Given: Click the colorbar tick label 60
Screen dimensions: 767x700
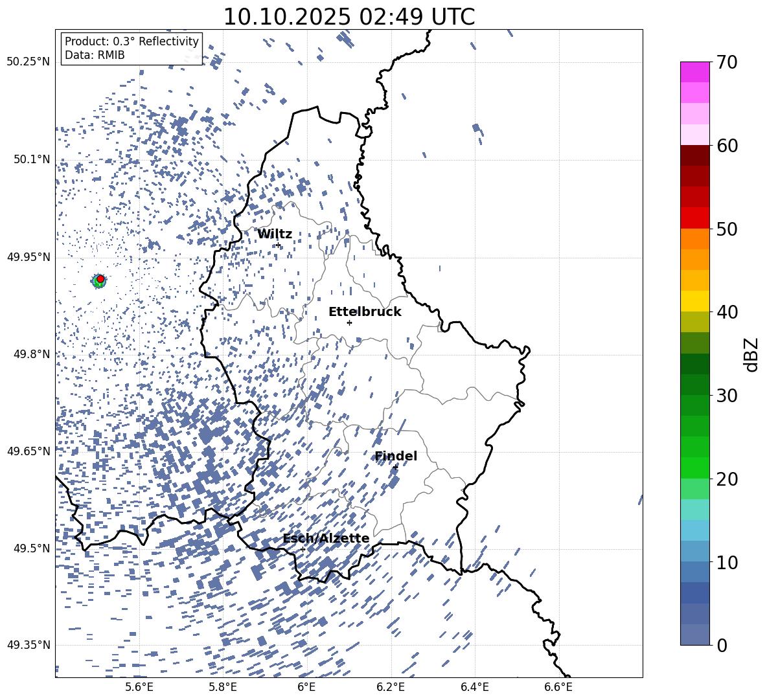Looking at the screenshot, I should click(x=727, y=146).
